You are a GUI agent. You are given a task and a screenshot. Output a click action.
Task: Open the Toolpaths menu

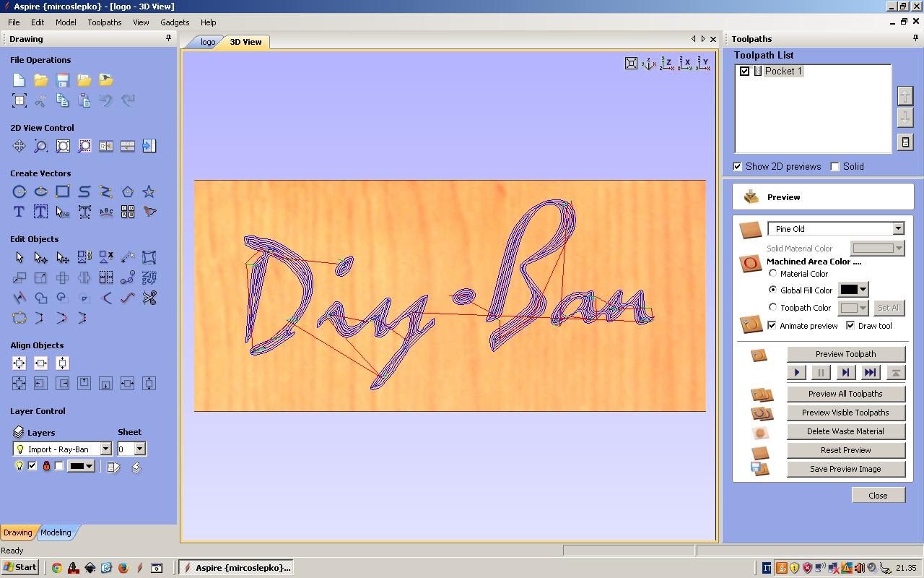click(x=104, y=22)
